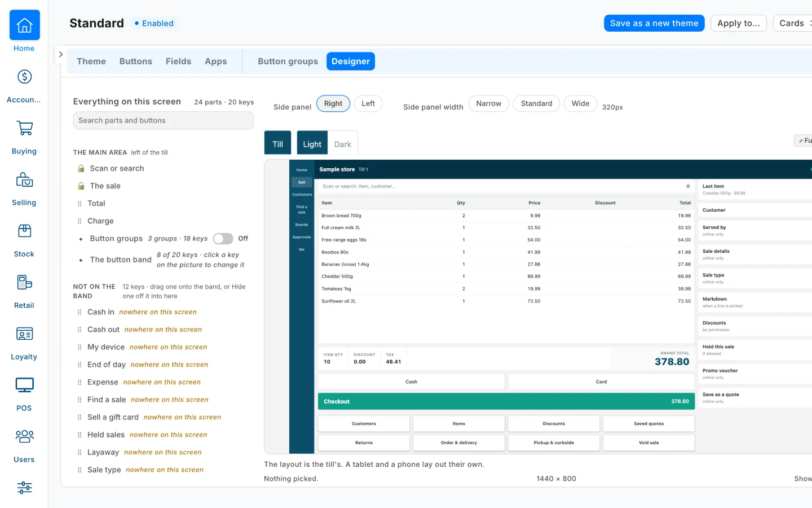Select The button band row
The width and height of the screenshot is (812, 508).
pos(164,260)
